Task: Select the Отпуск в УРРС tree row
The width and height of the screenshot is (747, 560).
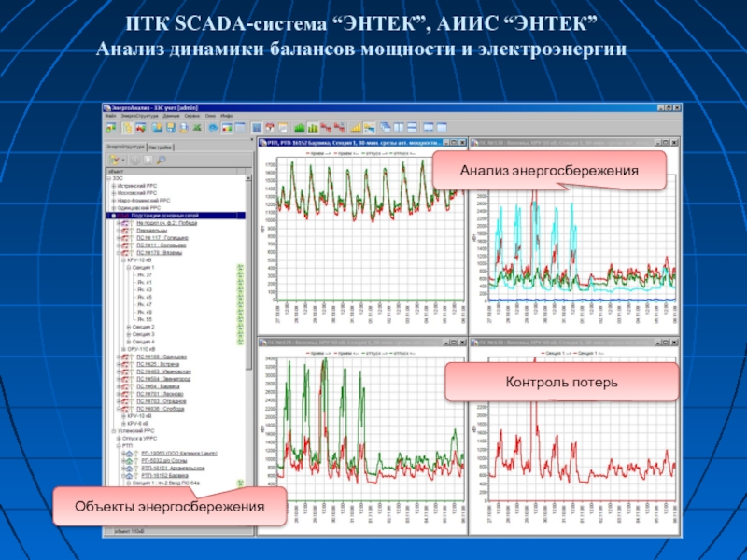Action: [139, 439]
